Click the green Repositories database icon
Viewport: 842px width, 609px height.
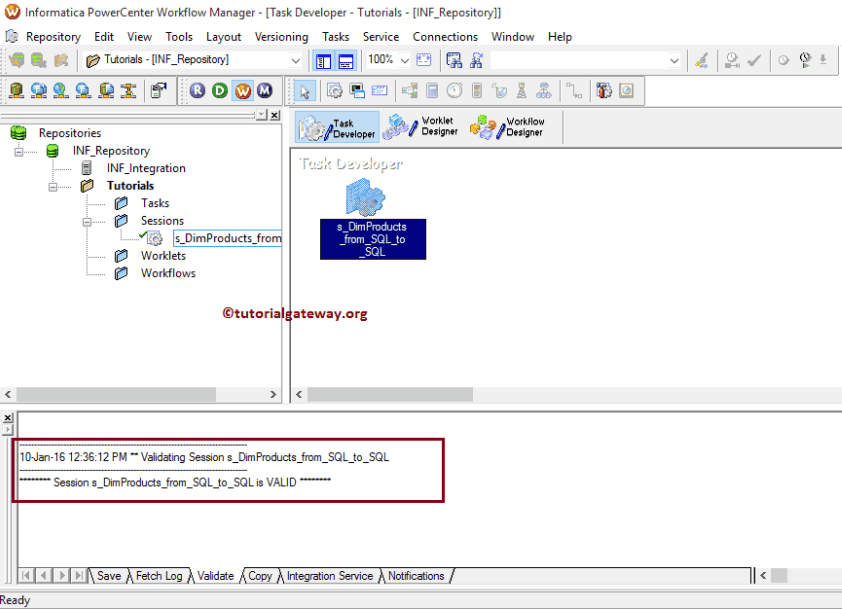(x=18, y=133)
